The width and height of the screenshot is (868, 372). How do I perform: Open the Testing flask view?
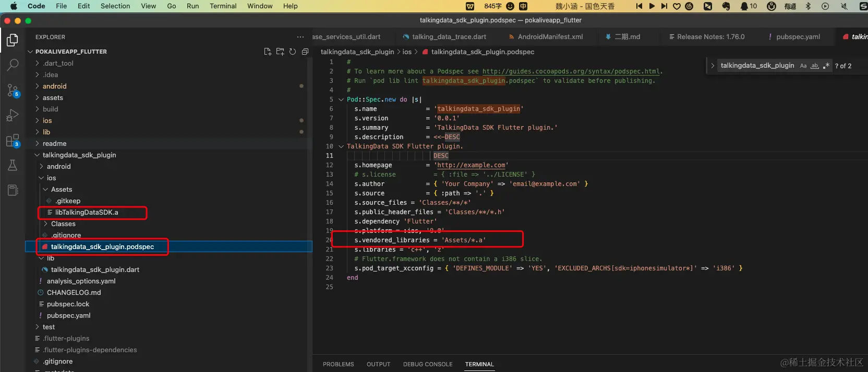click(13, 166)
